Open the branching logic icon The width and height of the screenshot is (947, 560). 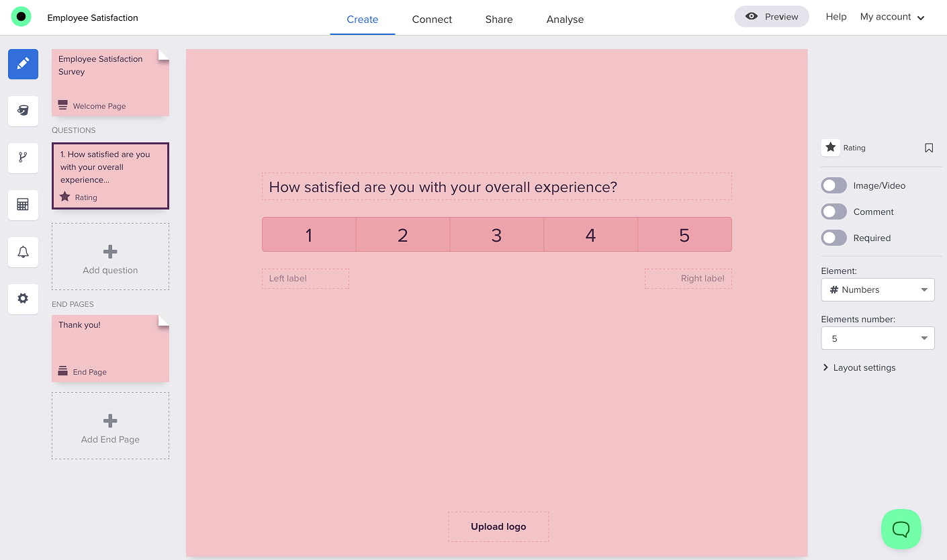(x=23, y=158)
